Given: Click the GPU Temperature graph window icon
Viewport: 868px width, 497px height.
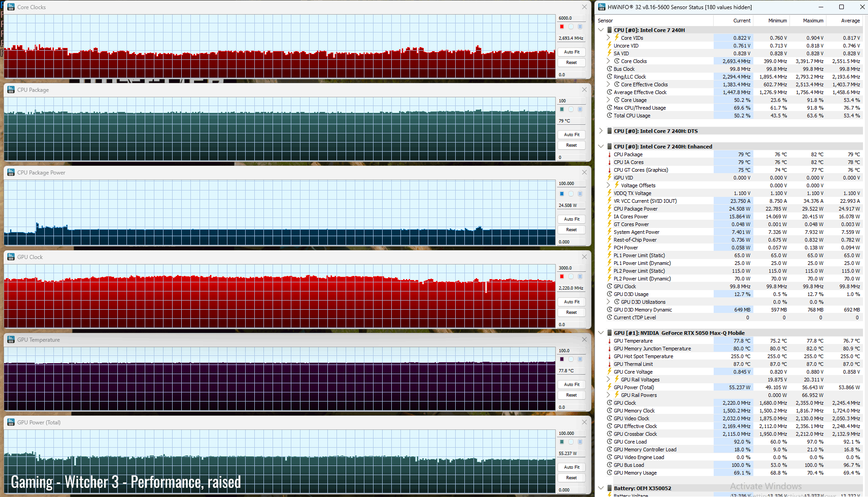Looking at the screenshot, I should 11,339.
